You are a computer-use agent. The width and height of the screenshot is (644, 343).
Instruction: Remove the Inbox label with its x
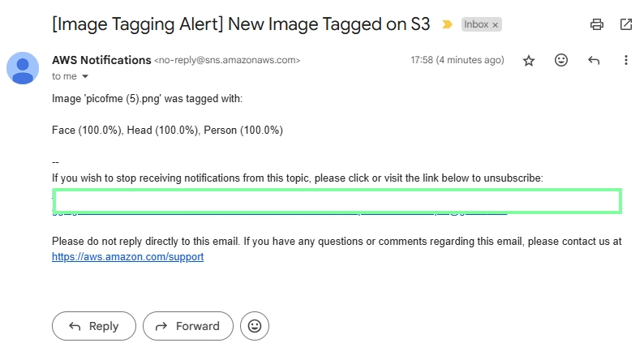click(496, 25)
